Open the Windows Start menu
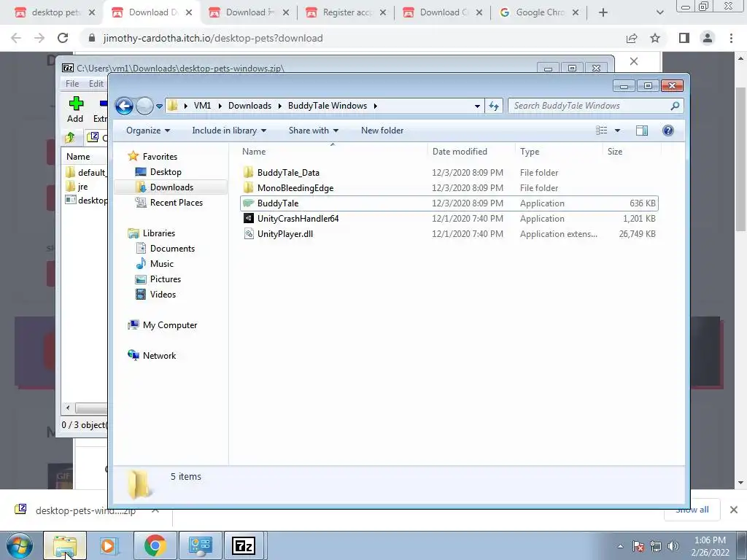 pyautogui.click(x=20, y=545)
